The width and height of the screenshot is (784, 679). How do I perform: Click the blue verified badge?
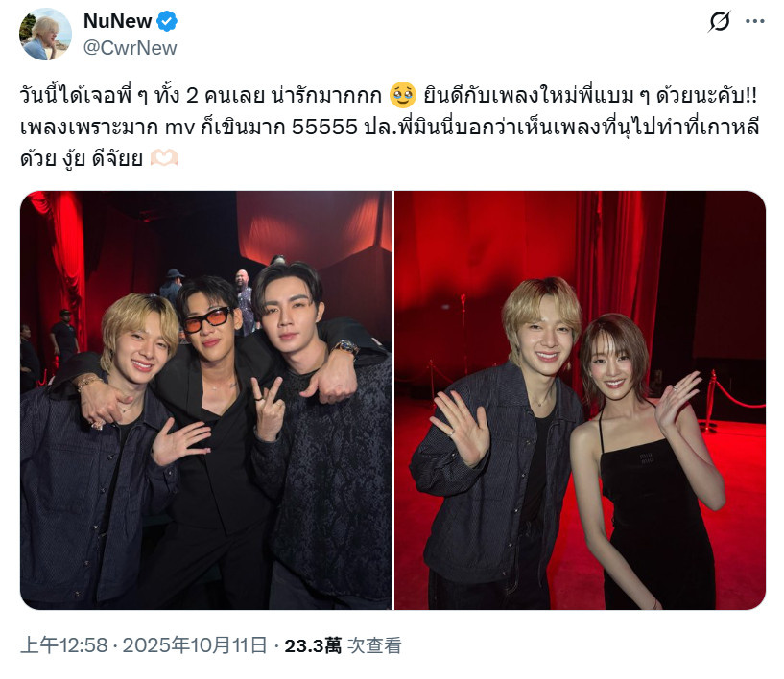pyautogui.click(x=167, y=21)
